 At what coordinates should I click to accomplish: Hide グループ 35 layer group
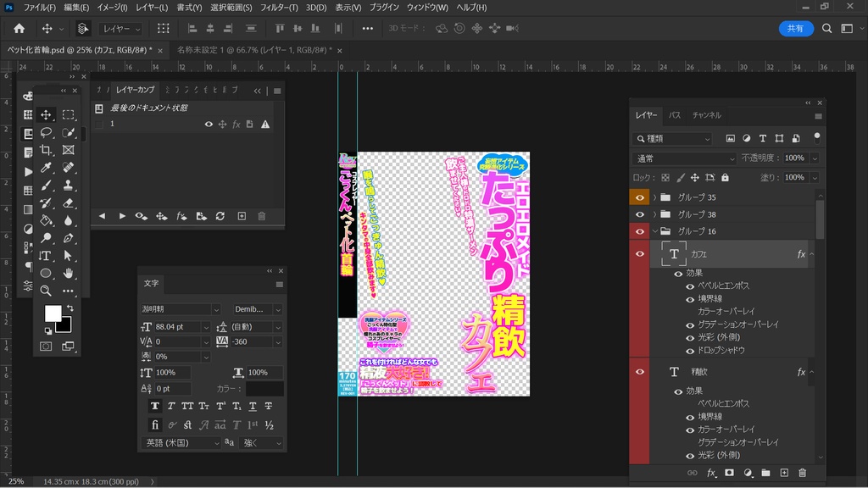tap(639, 197)
